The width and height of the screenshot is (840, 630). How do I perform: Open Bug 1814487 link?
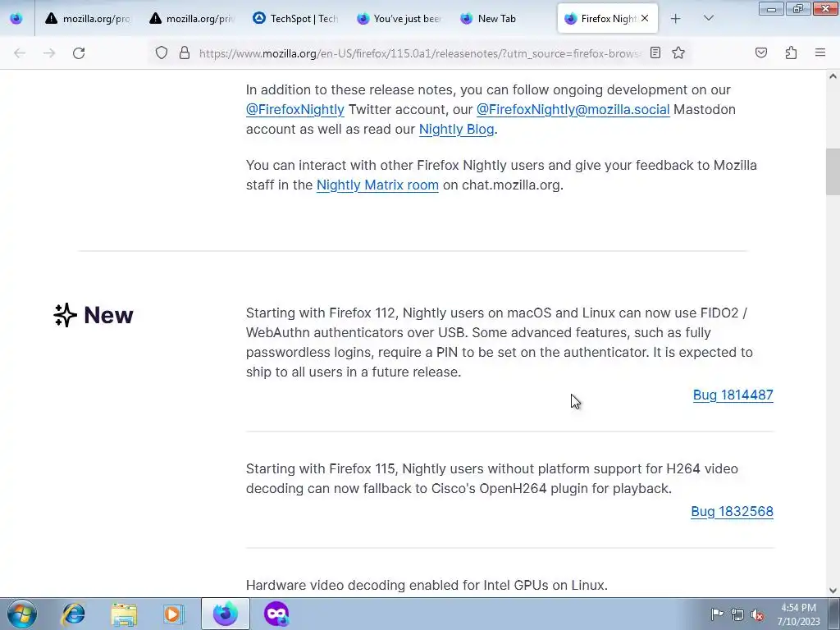(733, 395)
